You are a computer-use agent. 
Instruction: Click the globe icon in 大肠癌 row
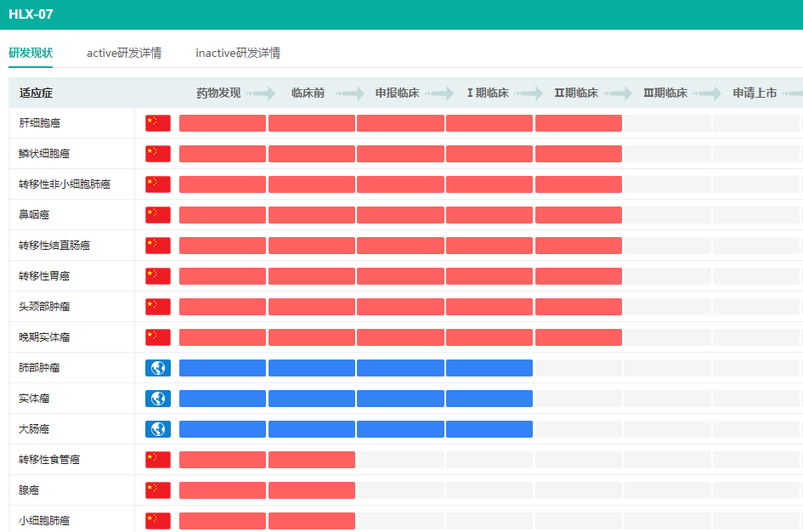pos(157,429)
